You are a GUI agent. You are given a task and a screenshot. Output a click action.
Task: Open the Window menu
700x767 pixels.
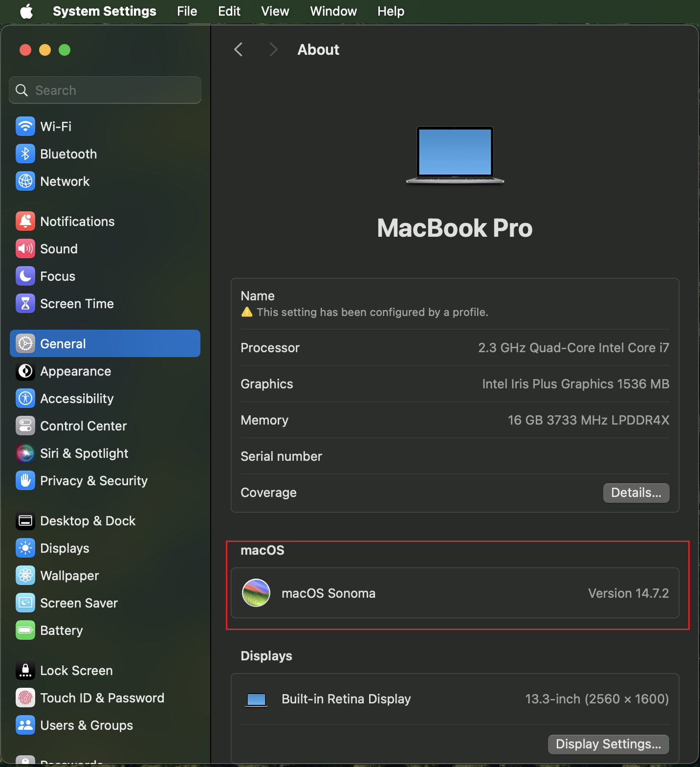pyautogui.click(x=333, y=11)
